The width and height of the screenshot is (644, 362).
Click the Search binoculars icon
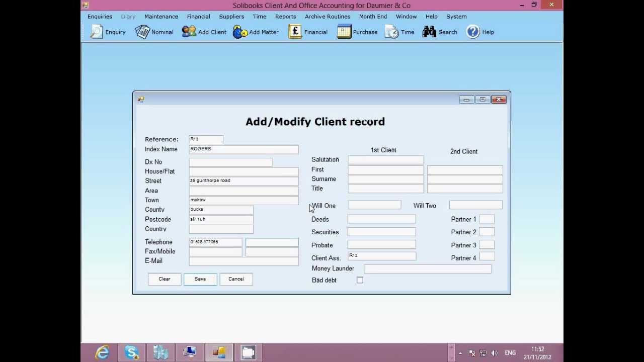(429, 32)
